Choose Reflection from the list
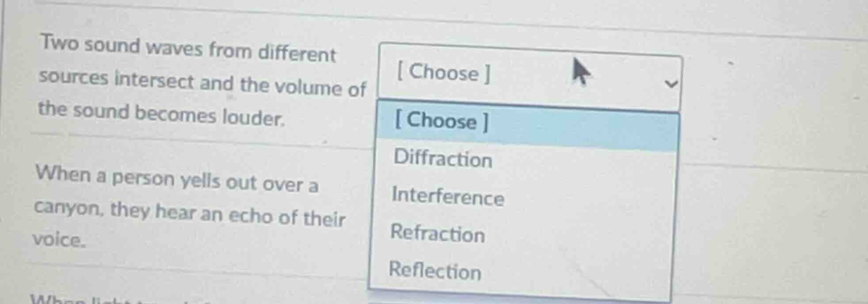Viewport: 868px width, 304px height. (435, 270)
